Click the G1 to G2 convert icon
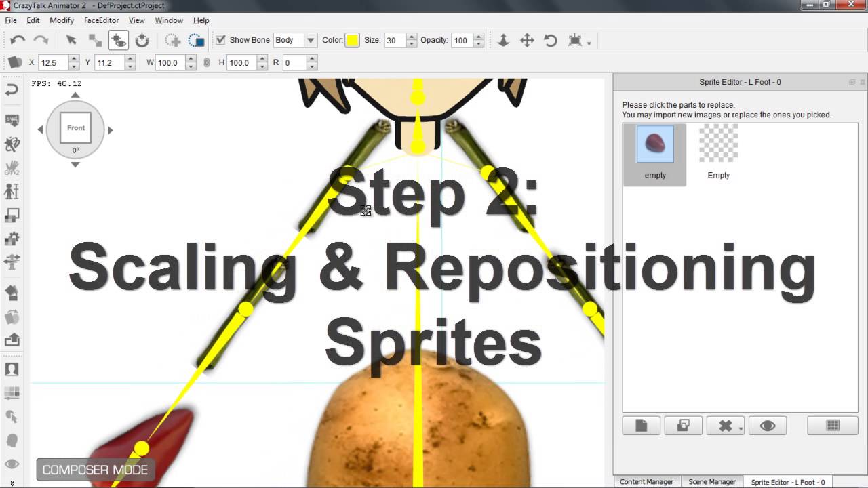This screenshot has height=488, width=868. point(12,168)
